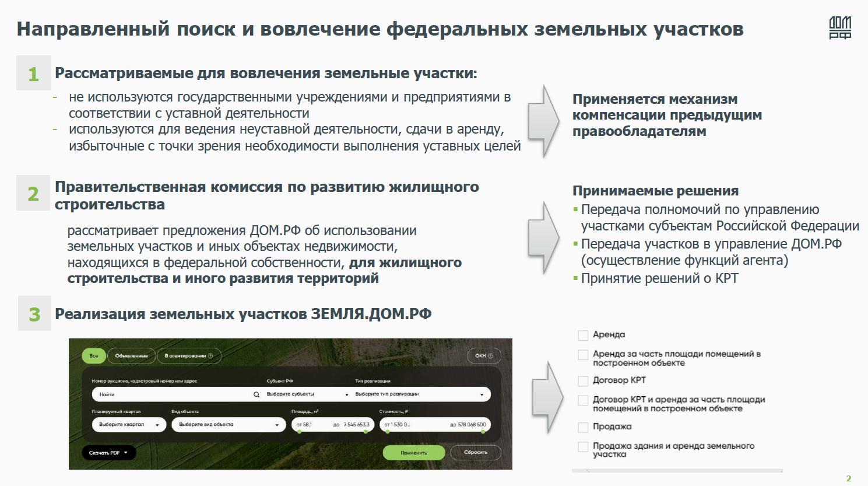Click heading 'Правительственная комиссия по развитию жилищного строительства'
This screenshot has height=486, width=868.
[267, 195]
